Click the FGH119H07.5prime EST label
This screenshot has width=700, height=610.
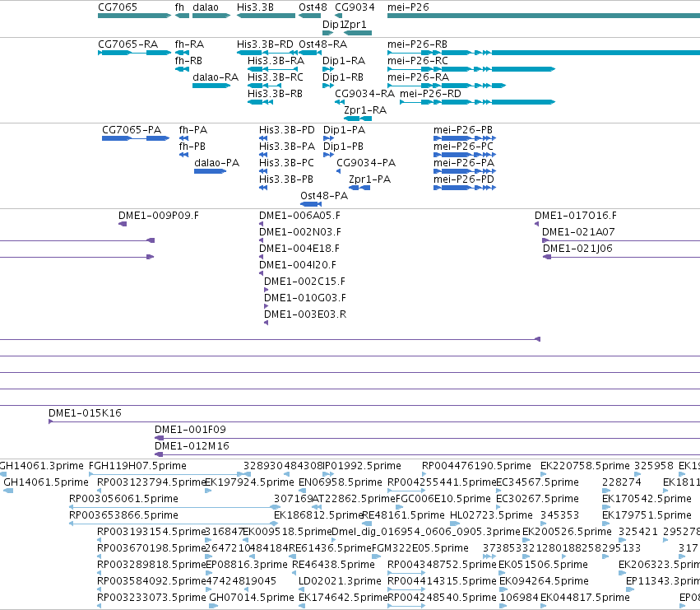pyautogui.click(x=137, y=466)
